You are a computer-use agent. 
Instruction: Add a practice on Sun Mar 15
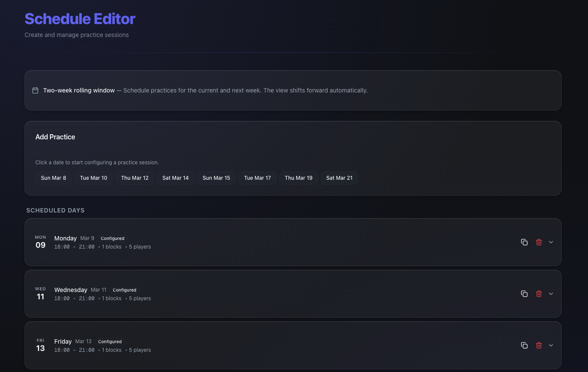[216, 178]
